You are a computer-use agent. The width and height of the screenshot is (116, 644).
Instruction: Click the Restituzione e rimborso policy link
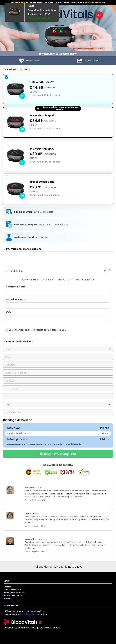tap(30, 614)
